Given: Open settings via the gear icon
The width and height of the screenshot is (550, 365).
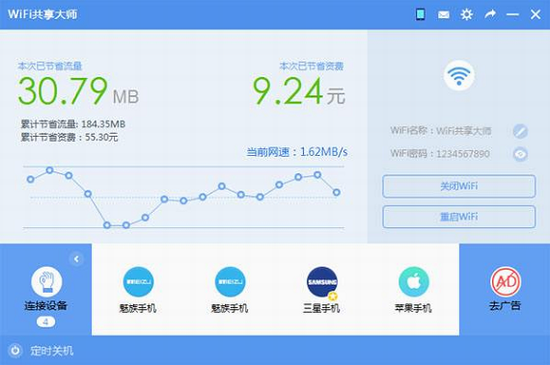Looking at the screenshot, I should [467, 14].
